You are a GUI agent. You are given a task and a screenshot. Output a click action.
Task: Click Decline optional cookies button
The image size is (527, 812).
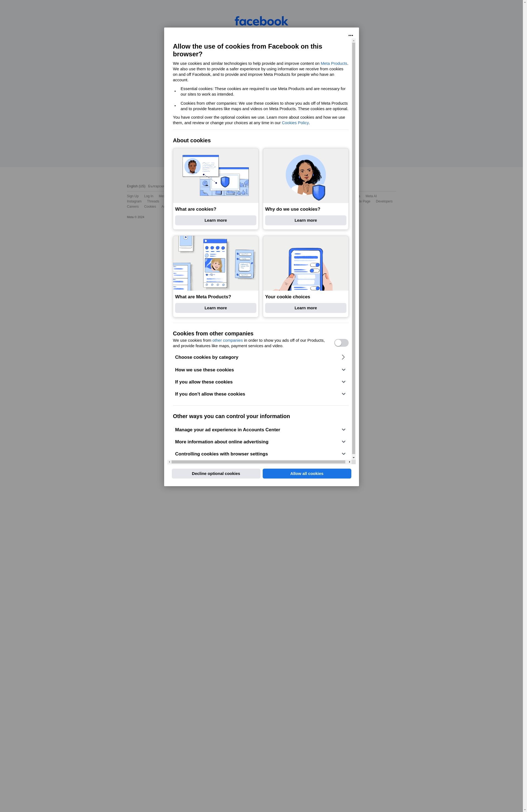[x=216, y=474]
